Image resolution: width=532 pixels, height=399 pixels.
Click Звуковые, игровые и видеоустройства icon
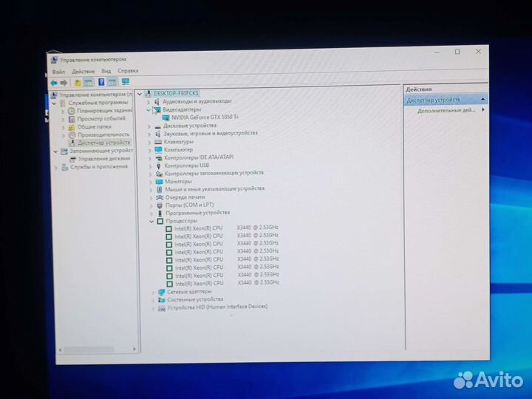pos(158,134)
